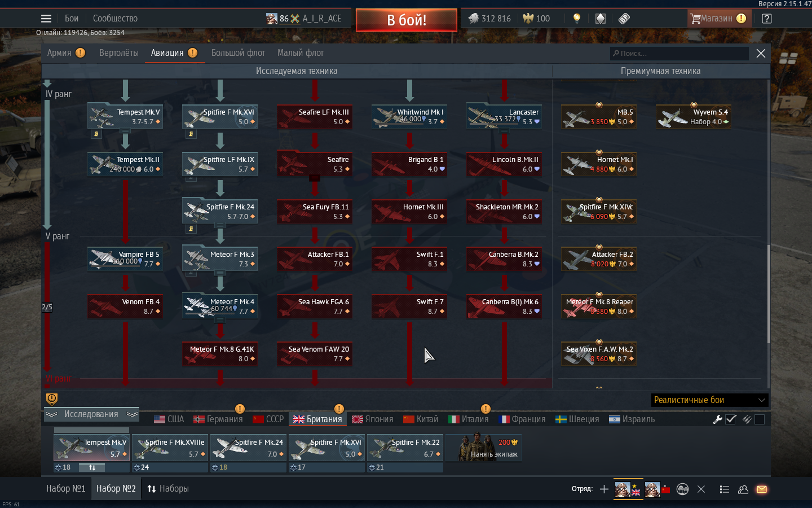The image size is (812, 508).
Task: Switch to Набор №1 preset
Action: tap(65, 489)
